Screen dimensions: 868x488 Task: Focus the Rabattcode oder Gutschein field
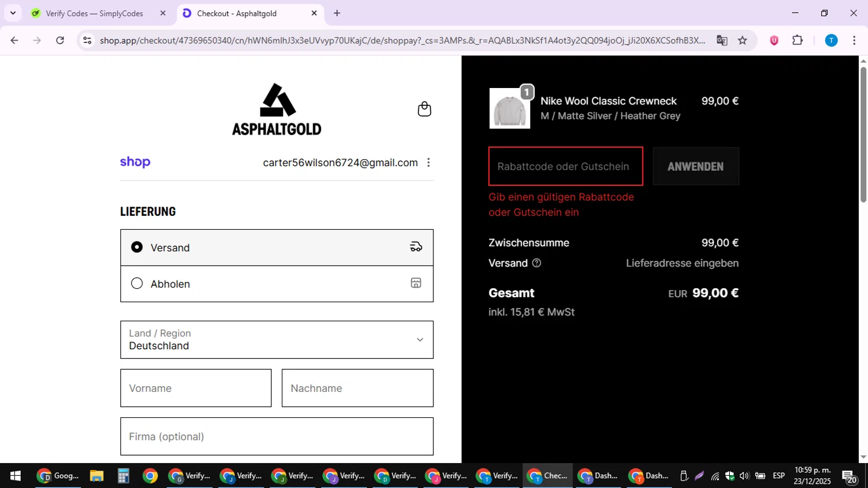(565, 166)
